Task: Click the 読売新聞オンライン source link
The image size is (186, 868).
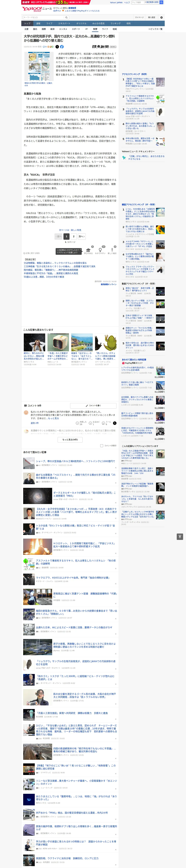Action: click(108, 284)
